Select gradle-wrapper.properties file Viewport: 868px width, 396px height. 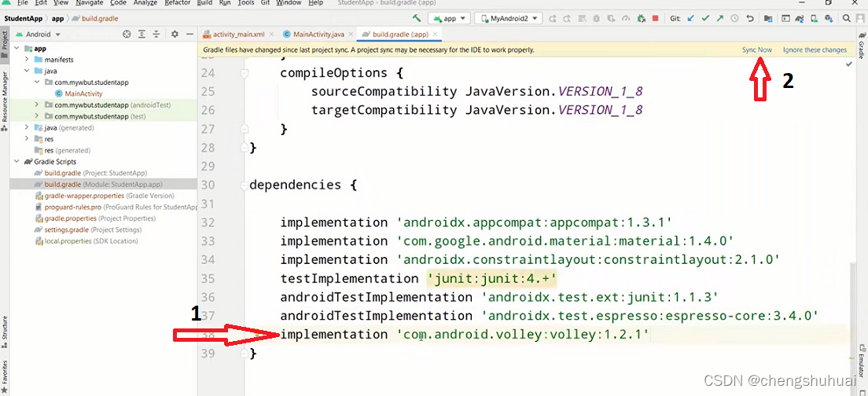click(105, 196)
